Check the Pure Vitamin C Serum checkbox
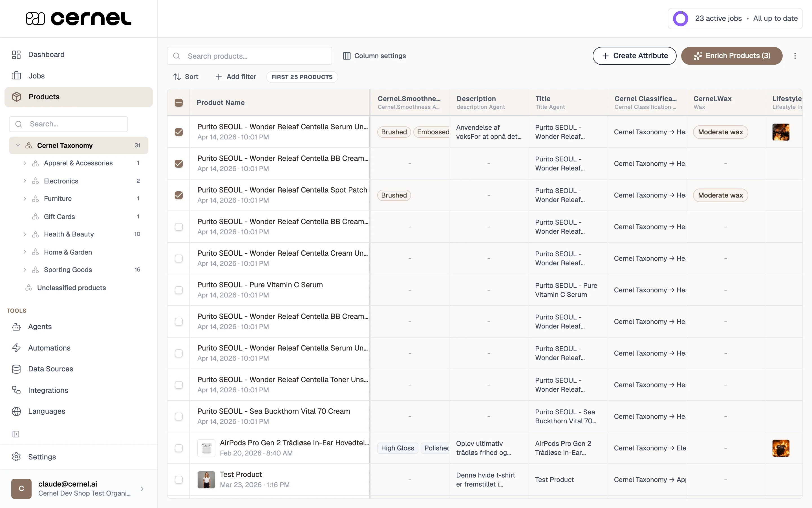812x508 pixels. (179, 290)
